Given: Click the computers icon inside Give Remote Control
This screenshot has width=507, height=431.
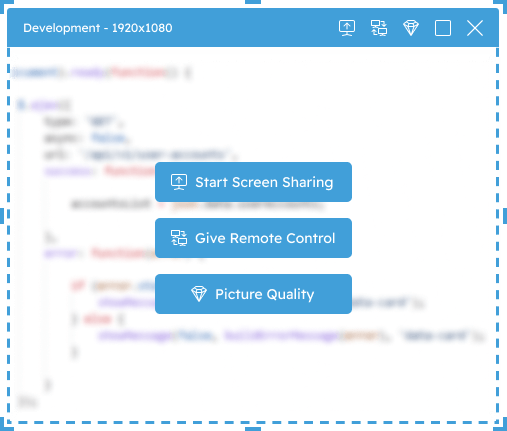Looking at the screenshot, I should point(179,238).
